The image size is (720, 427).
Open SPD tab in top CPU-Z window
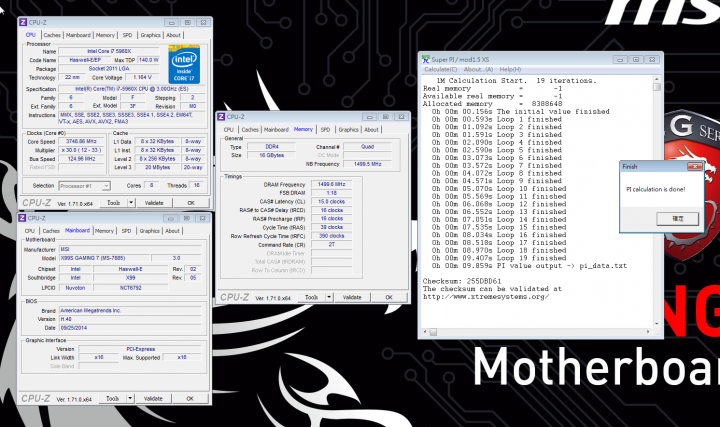coord(127,35)
